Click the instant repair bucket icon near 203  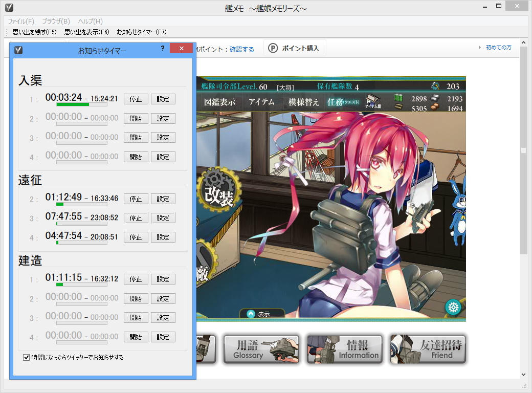[435, 85]
